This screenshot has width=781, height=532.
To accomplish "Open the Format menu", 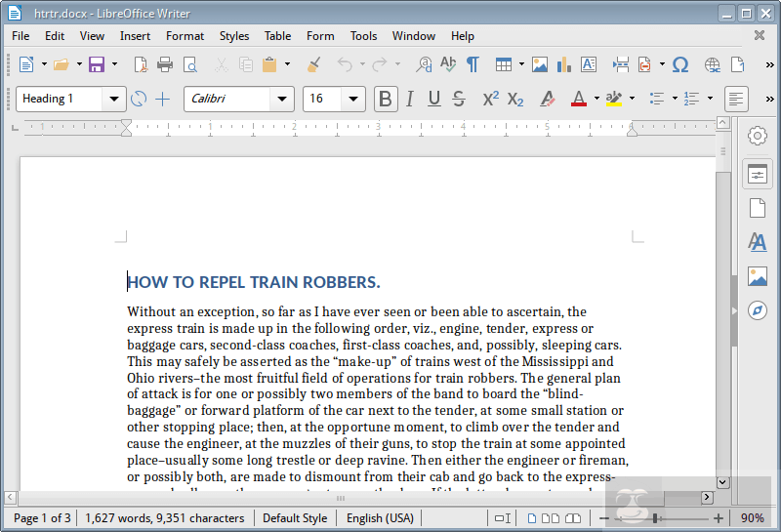I will [185, 36].
